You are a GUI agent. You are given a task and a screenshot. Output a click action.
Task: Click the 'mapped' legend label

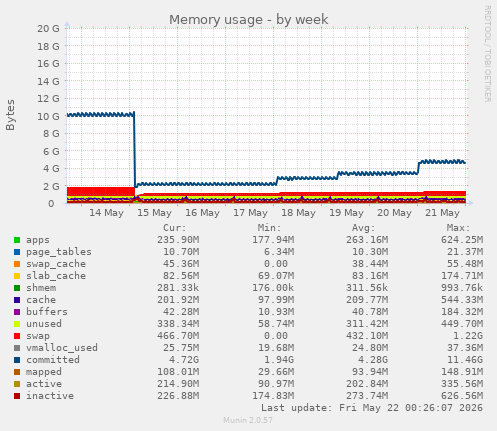(44, 372)
